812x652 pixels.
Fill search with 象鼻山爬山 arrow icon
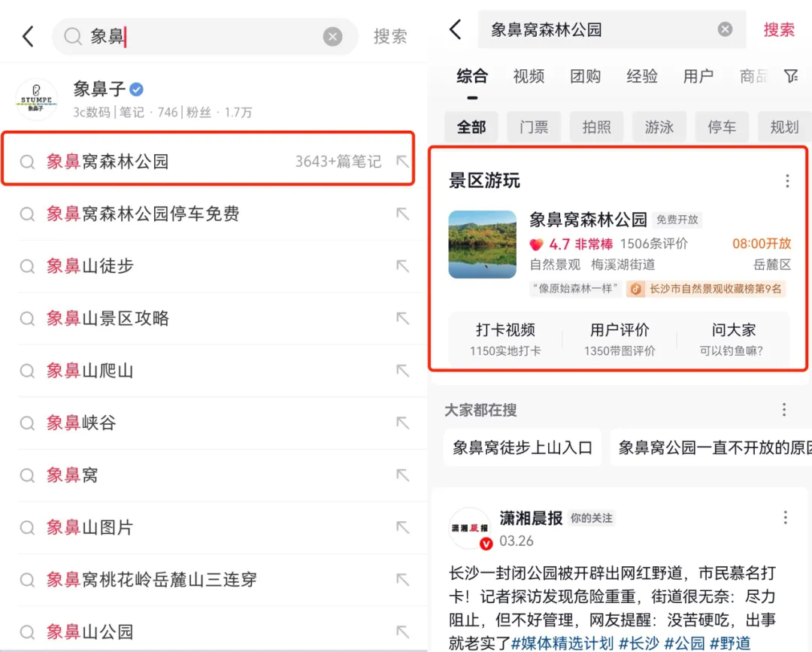402,370
